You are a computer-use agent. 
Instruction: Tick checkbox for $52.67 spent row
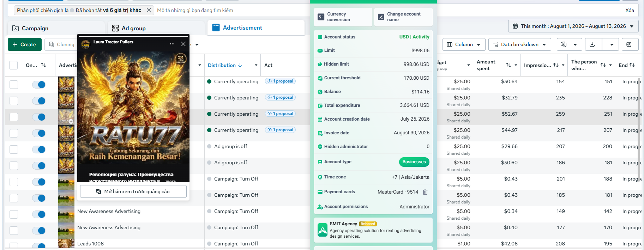pos(14,117)
